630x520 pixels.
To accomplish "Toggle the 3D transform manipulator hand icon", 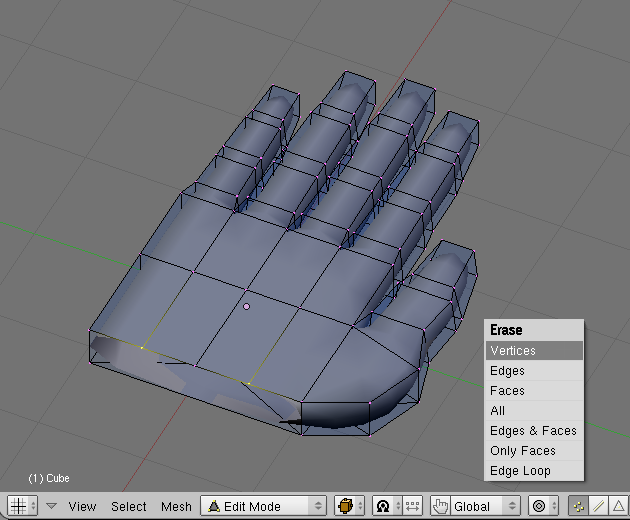I will pos(440,506).
